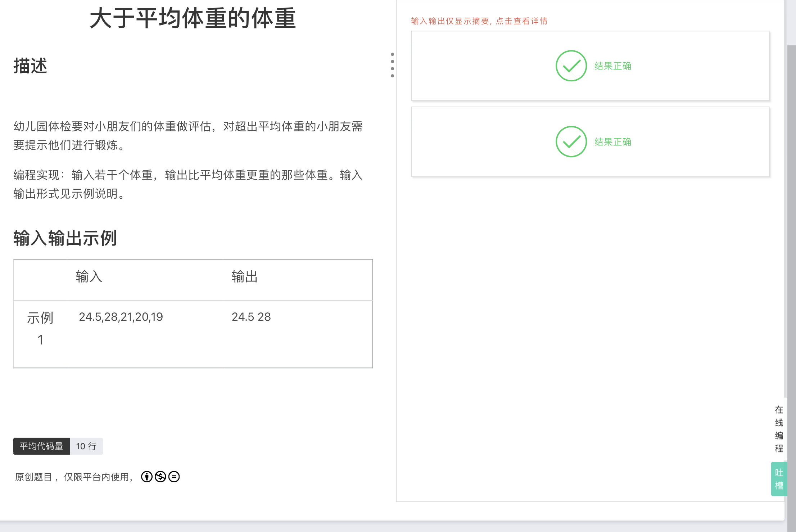
Task: Open the 在线编程 vertical side tab
Action: 779,429
